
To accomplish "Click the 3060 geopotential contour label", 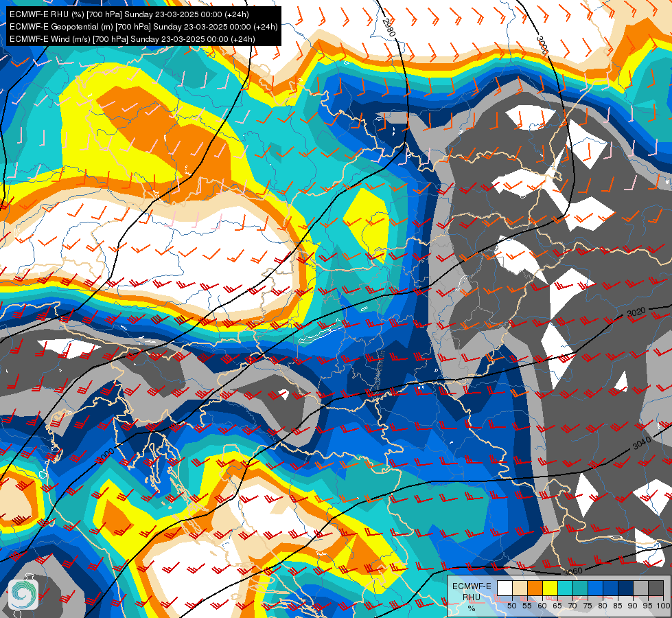I will [x=573, y=572].
